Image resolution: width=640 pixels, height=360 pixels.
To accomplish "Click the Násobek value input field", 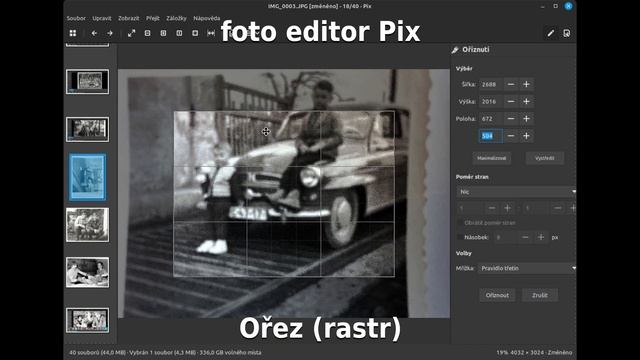I will pos(505,237).
